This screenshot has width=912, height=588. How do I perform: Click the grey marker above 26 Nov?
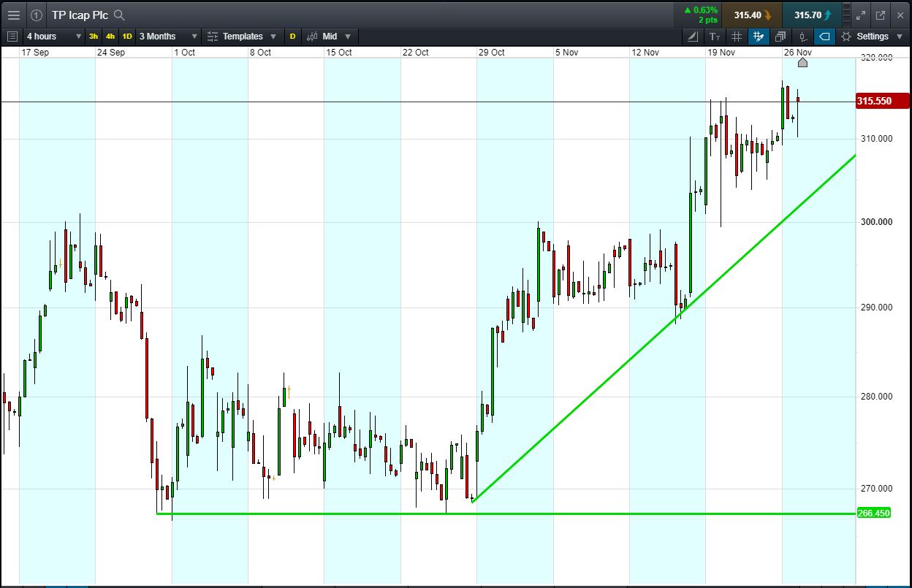[802, 63]
